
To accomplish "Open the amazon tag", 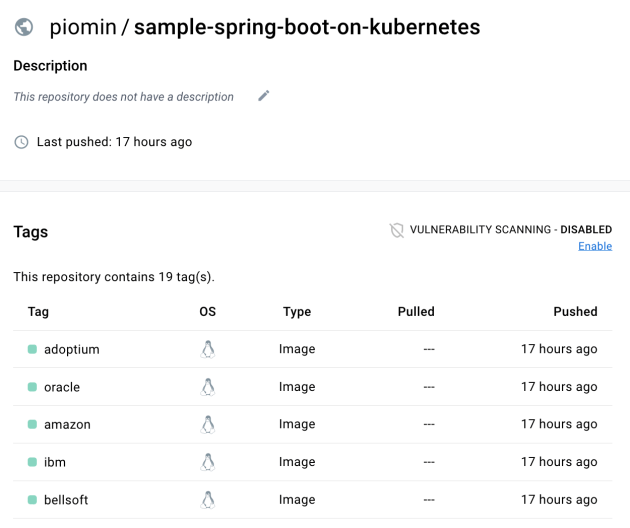I will [67, 424].
